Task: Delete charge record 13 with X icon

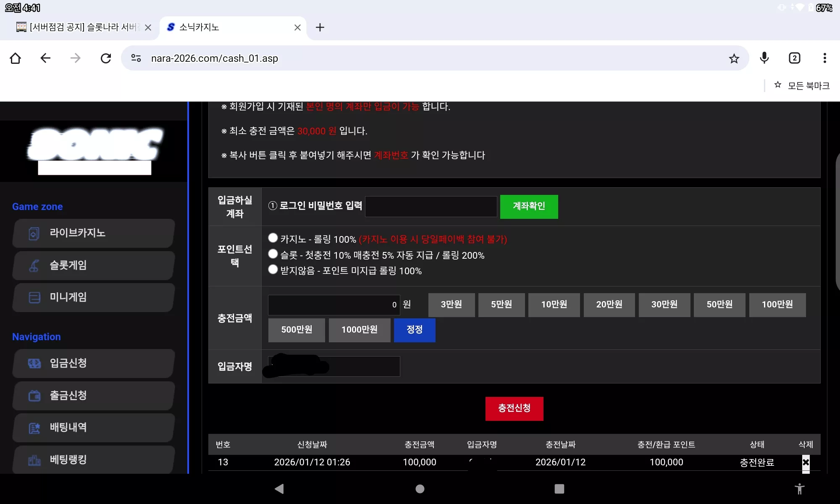Action: 806,462
